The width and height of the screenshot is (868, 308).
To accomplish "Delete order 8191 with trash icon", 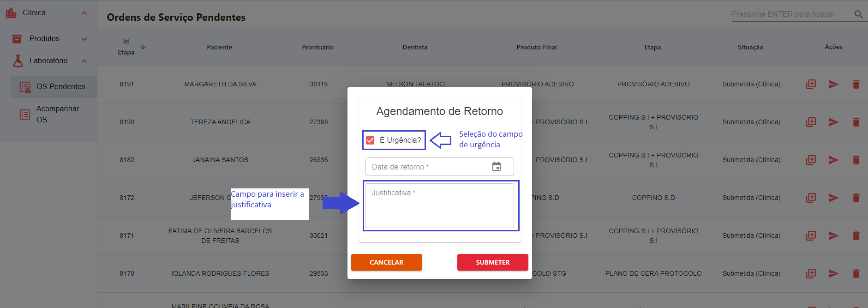I will click(x=856, y=84).
